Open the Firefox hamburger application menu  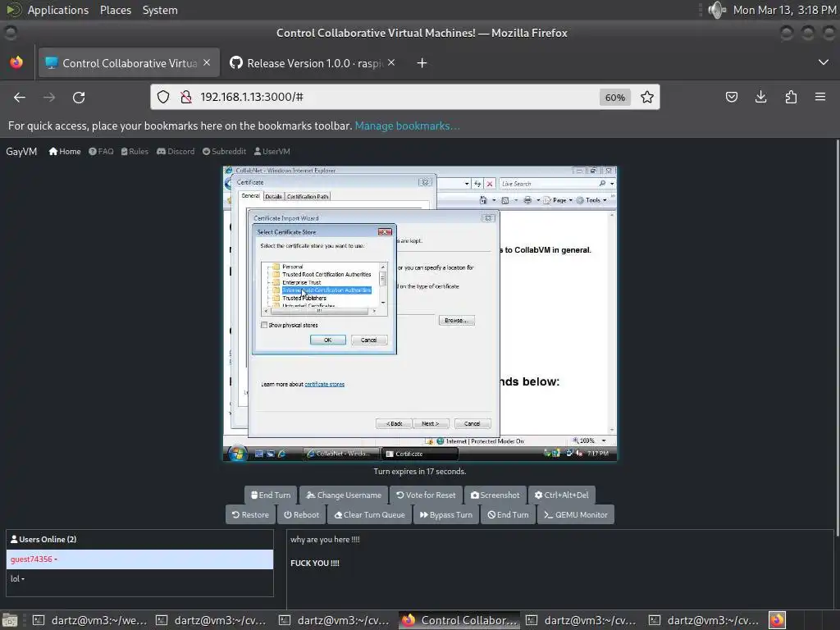pyautogui.click(x=820, y=97)
